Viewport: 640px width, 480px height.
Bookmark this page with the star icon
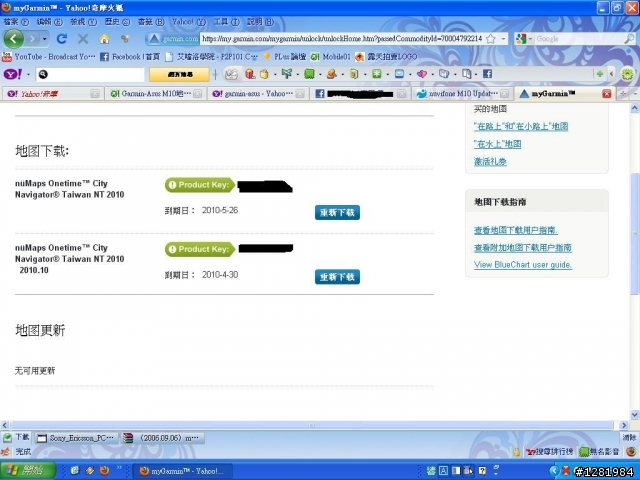[x=491, y=39]
